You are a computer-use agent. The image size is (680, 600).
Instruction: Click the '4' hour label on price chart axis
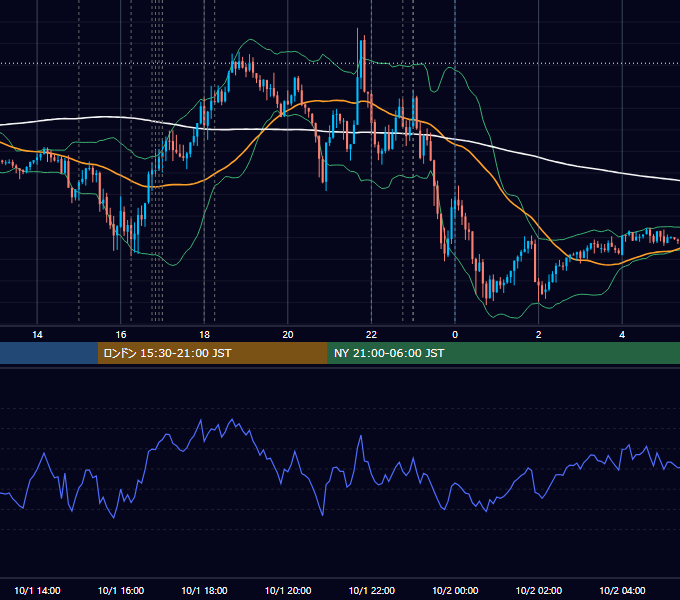click(622, 335)
